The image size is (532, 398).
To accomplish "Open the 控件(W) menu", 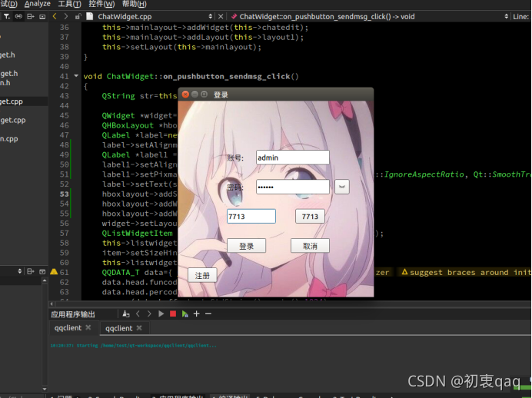I will 101,4.
